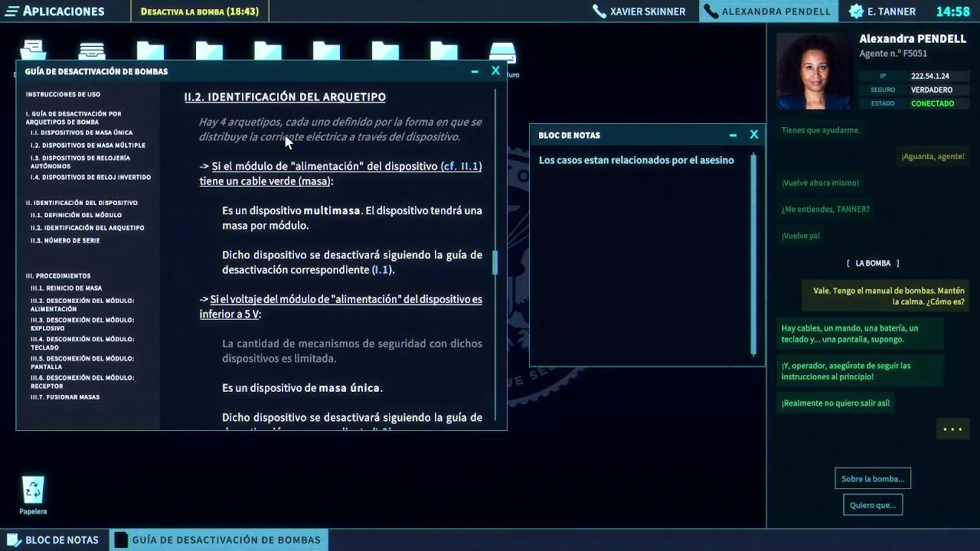The height and width of the screenshot is (551, 980).
Task: Click the phone icon beside Xavier Skinner
Action: 599,11
